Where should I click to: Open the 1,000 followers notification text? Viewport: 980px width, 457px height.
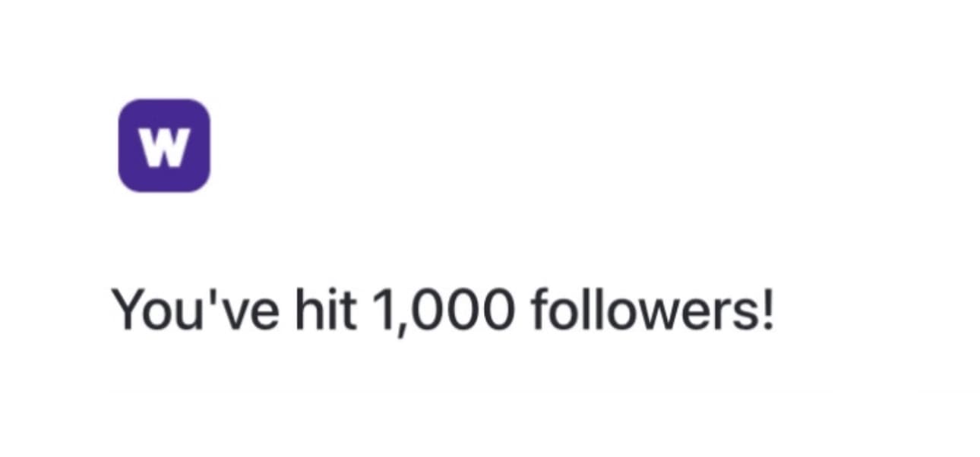pos(444,310)
